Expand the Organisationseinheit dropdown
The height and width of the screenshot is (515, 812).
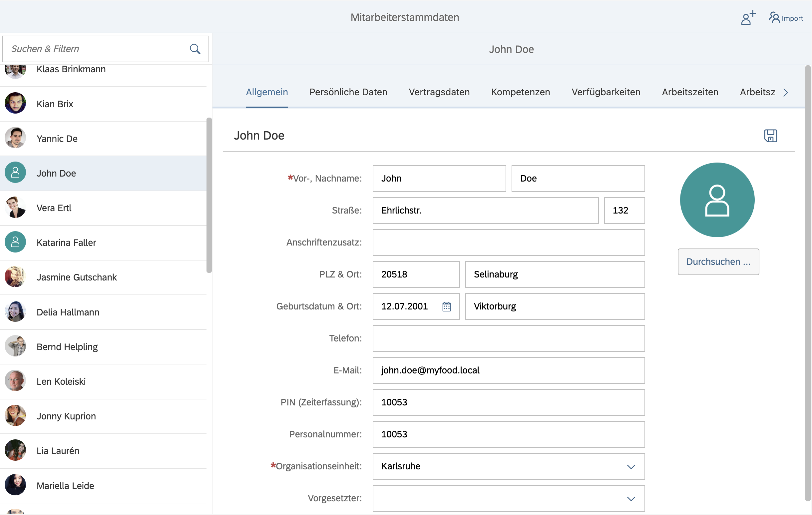tap(630, 466)
